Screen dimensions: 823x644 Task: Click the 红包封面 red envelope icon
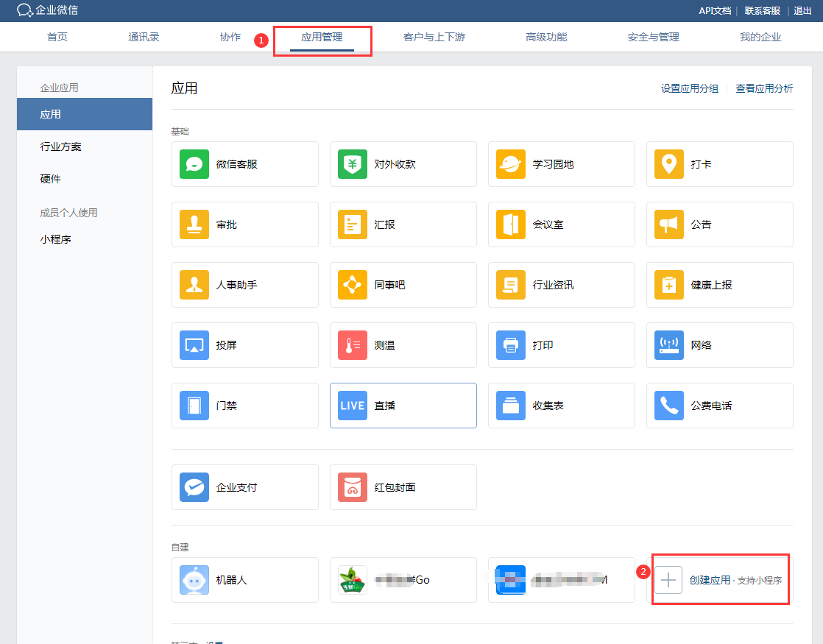353,487
